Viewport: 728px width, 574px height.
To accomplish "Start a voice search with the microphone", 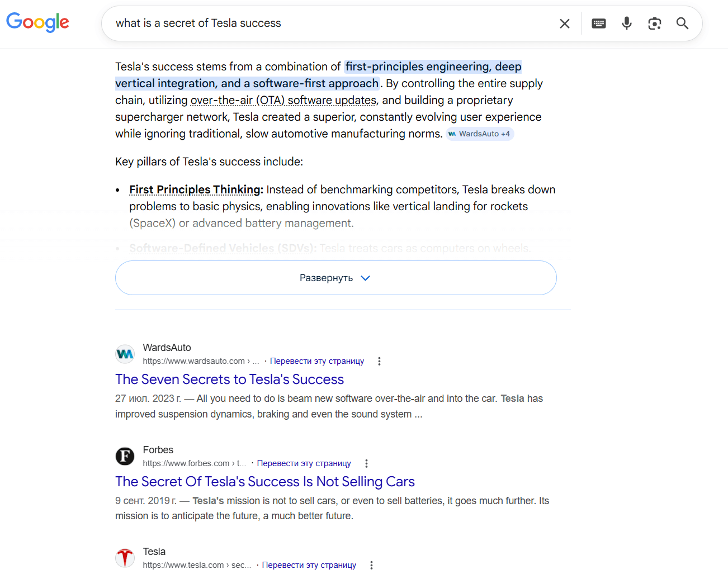I will tap(627, 23).
